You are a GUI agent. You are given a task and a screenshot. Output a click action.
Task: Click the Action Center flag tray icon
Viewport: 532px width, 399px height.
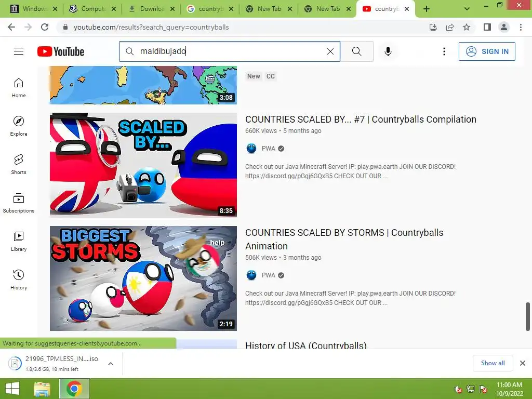pyautogui.click(x=483, y=389)
